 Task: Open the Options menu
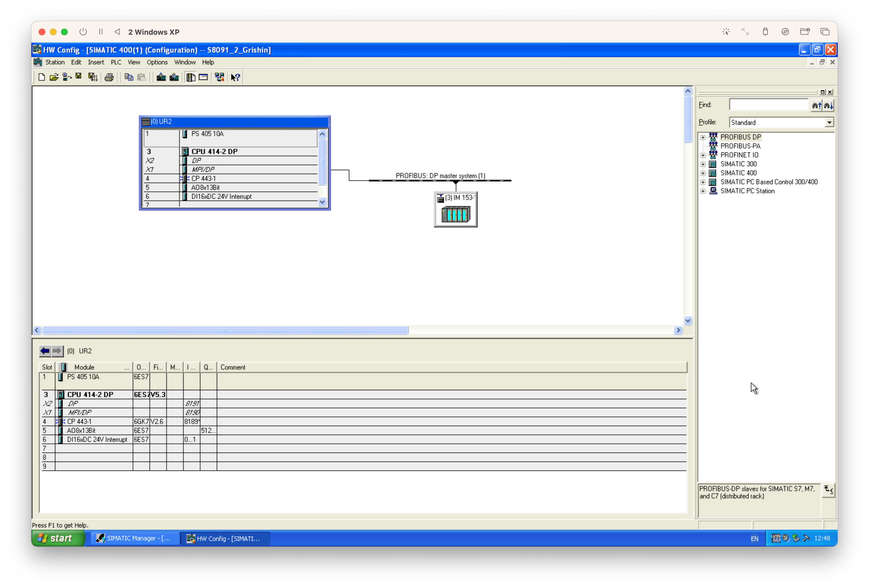click(157, 62)
